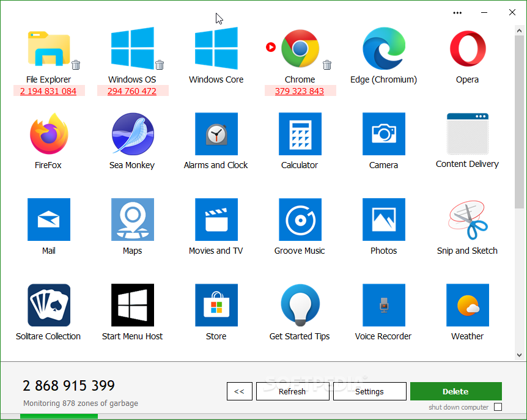Open the Windows Core item
Screen dimensions: 527x420
(x=216, y=48)
